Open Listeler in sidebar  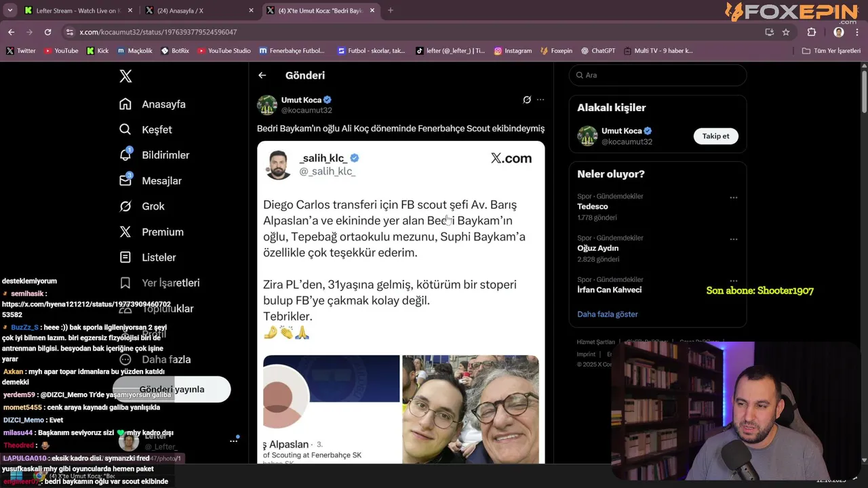147,258
